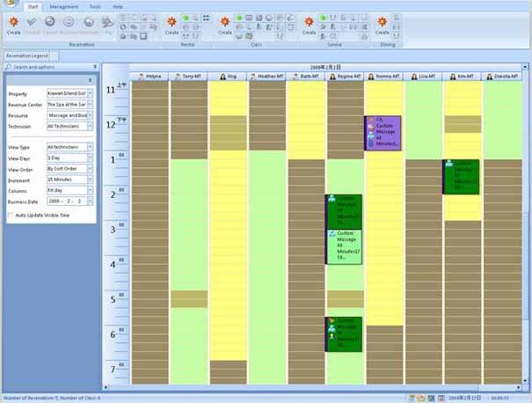Click Create icon in Service group
532x403 pixels.
pyautogui.click(x=309, y=24)
